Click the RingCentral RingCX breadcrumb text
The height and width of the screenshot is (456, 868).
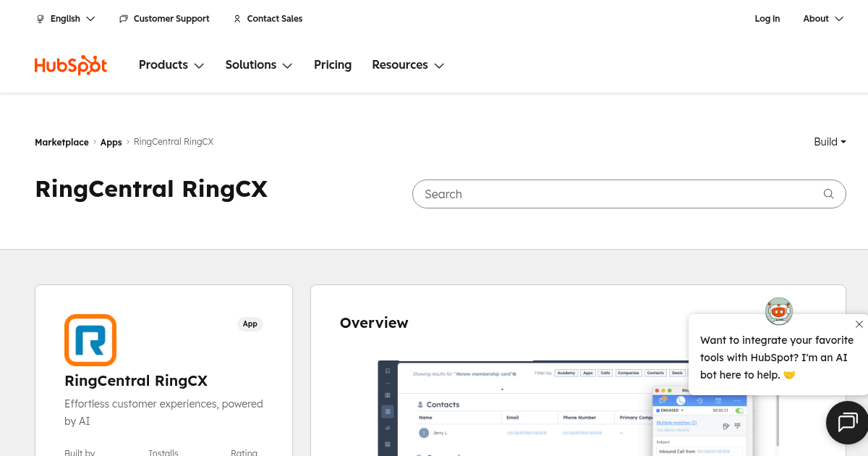click(174, 142)
